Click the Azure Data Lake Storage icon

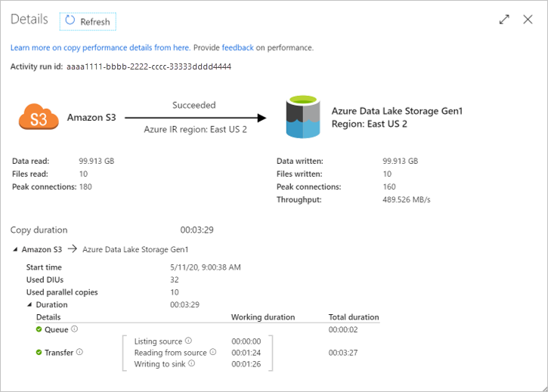[303, 116]
